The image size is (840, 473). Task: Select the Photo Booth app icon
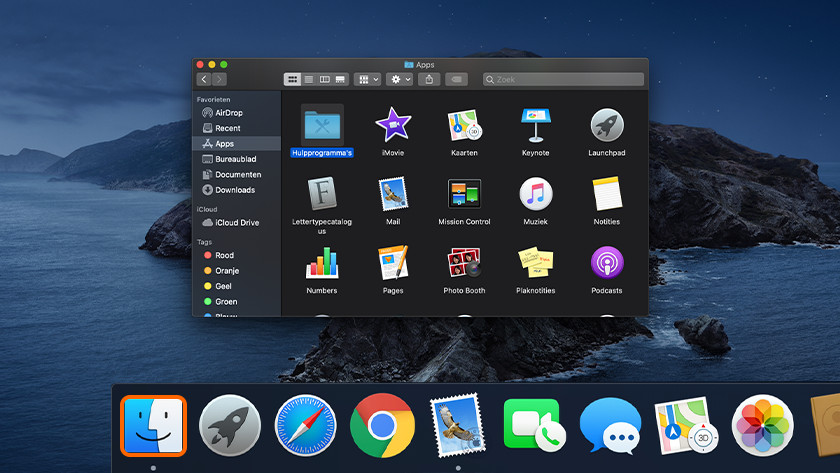(x=464, y=264)
